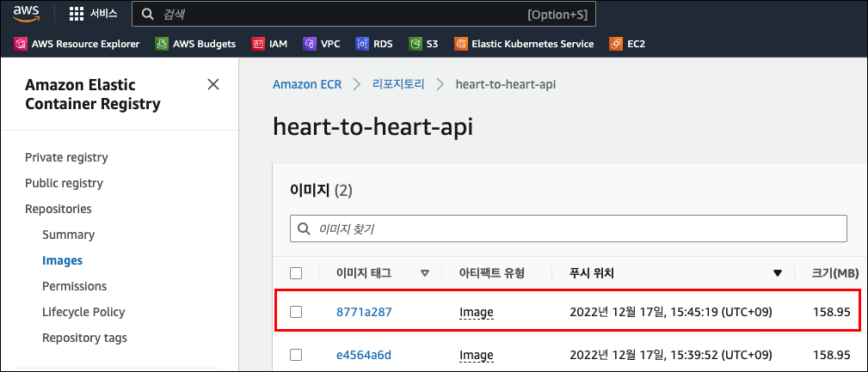Select checkbox for image e4564a6d
The width and height of the screenshot is (868, 372).
tap(296, 355)
